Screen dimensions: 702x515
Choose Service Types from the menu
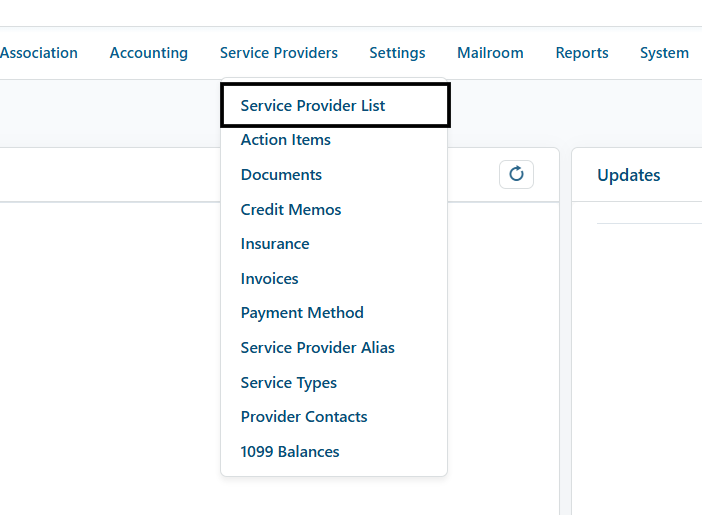[x=289, y=383]
